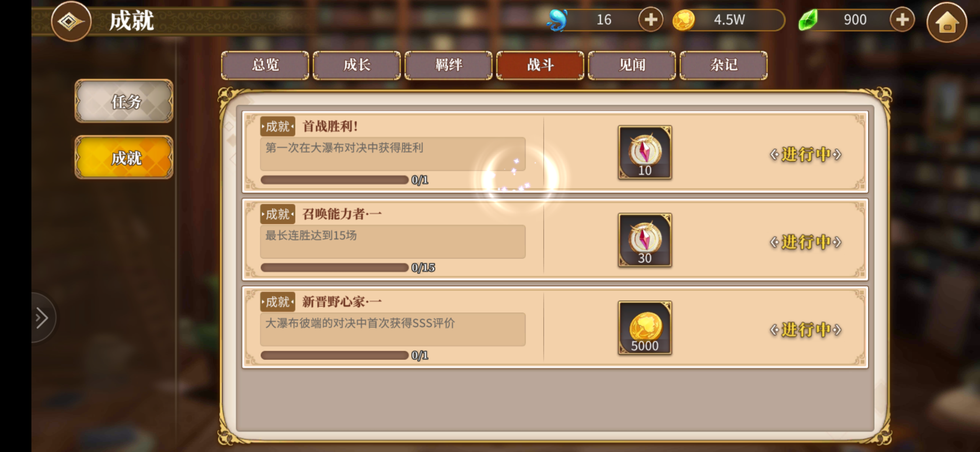980x452 pixels.
Task: Tap the back diamond icon beside 成就 title
Action: click(x=71, y=21)
